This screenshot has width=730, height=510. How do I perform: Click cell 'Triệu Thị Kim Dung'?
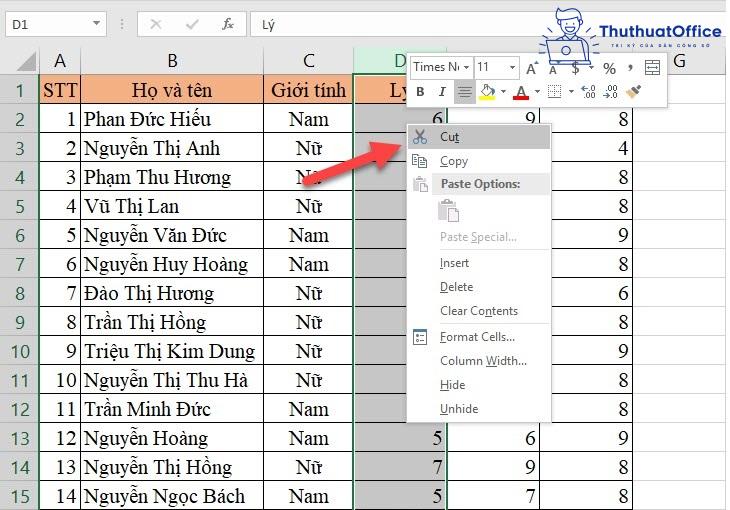click(x=172, y=351)
